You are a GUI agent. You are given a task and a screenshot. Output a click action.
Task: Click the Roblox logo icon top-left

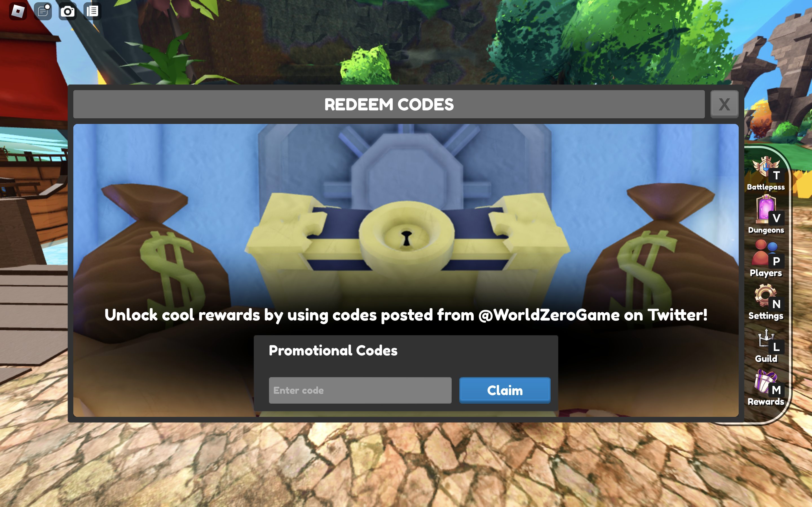[17, 10]
